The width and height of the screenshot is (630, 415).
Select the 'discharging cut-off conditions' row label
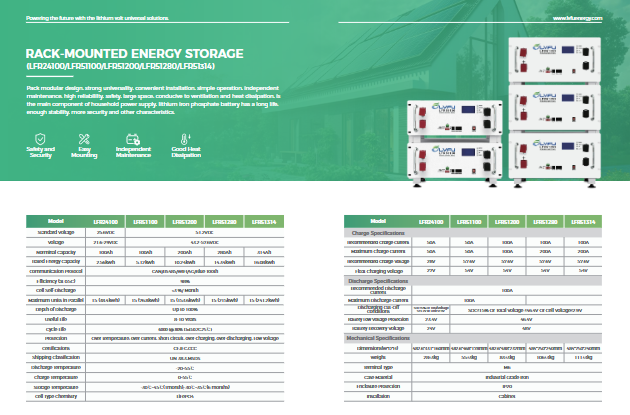pos(378,309)
